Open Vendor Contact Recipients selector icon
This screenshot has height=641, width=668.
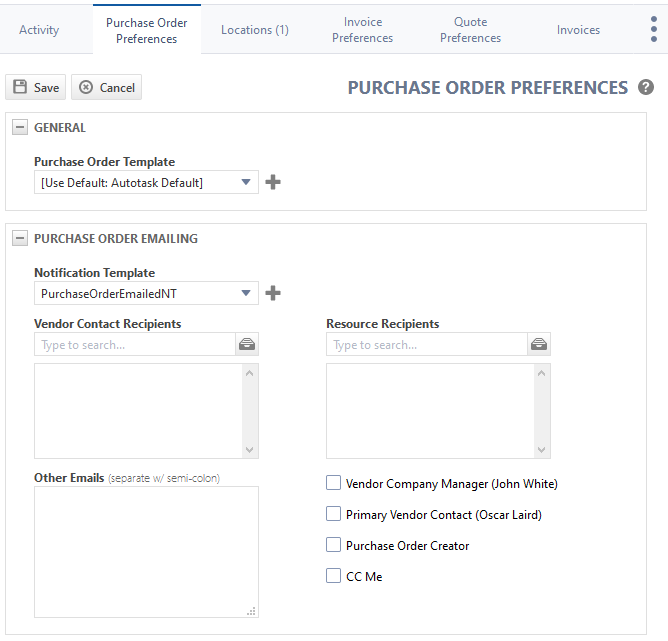click(x=247, y=344)
